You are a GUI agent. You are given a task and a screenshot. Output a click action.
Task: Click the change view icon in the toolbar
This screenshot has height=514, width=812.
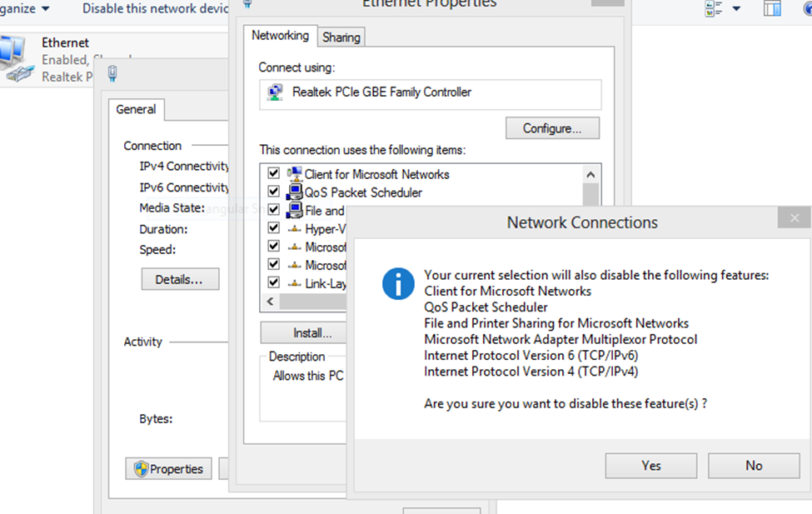coord(715,9)
